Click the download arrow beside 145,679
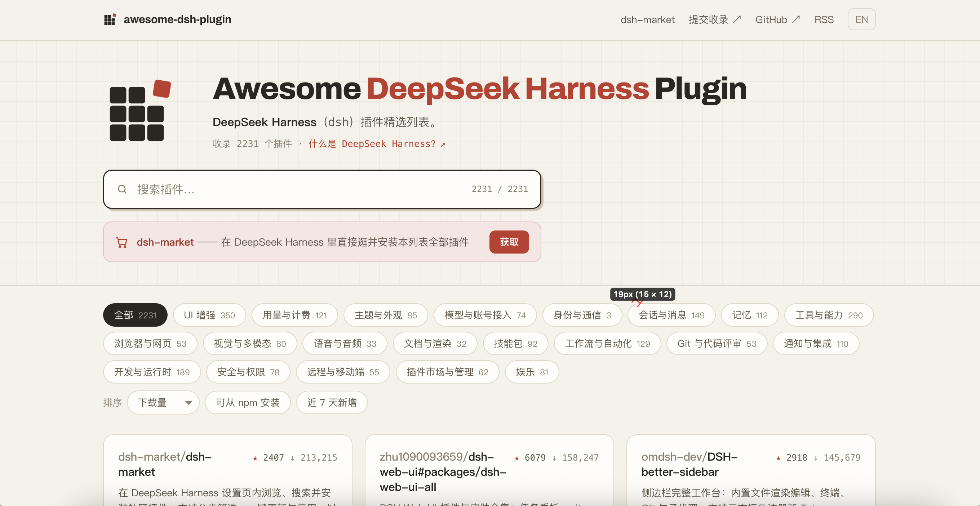The height and width of the screenshot is (506, 980). (816, 458)
